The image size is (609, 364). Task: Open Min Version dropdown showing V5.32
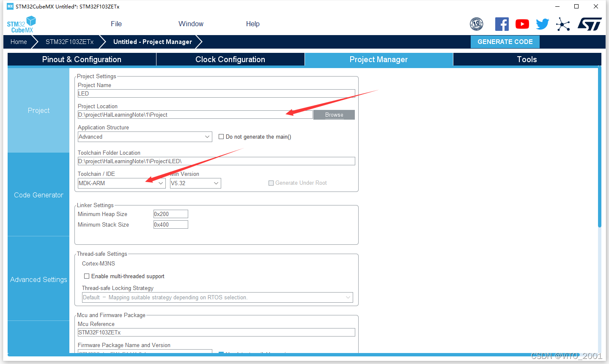pos(195,183)
